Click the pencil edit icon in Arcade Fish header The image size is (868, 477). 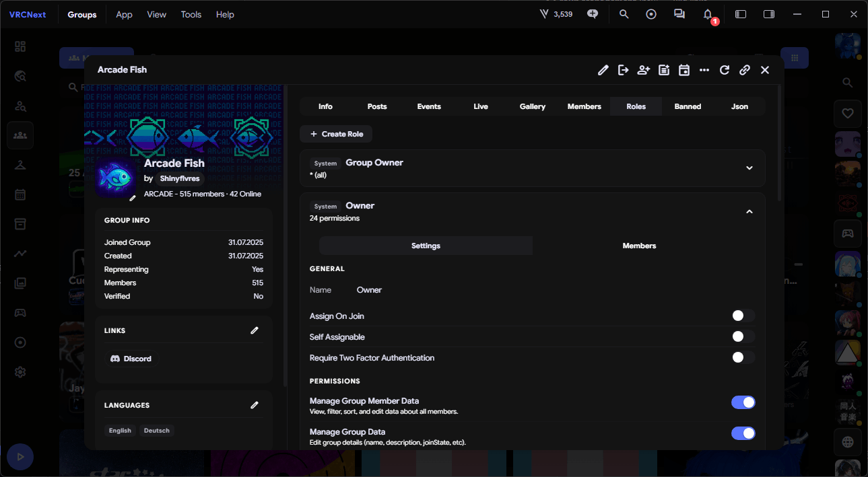(x=603, y=70)
